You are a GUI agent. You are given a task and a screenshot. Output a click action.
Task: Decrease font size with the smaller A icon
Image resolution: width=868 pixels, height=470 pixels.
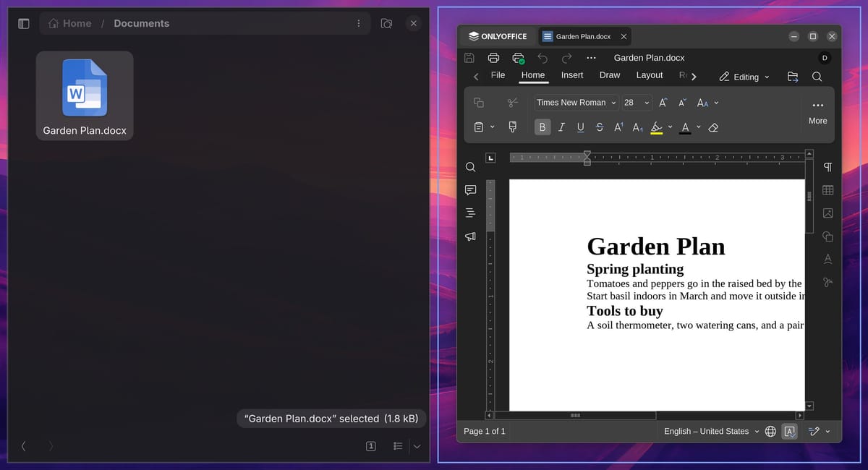point(682,103)
